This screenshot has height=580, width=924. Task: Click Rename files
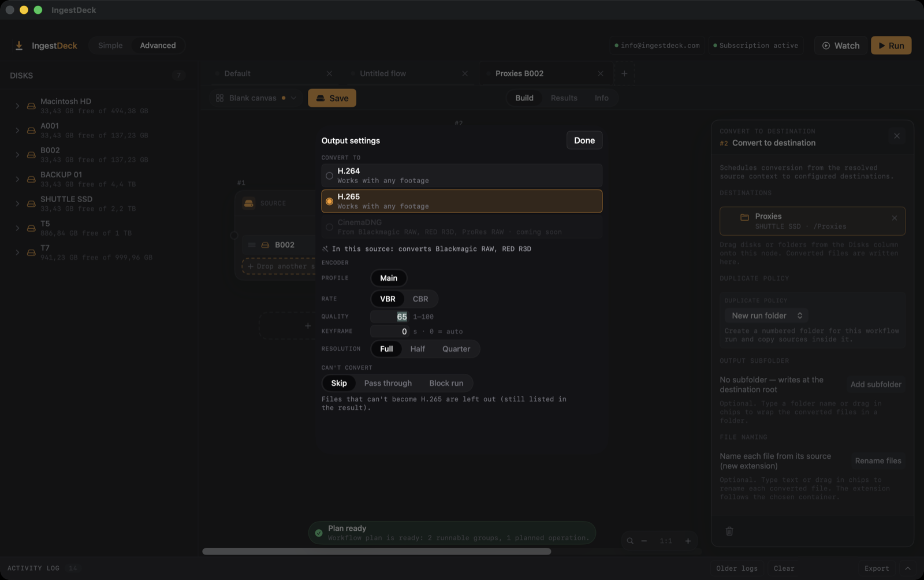878,461
